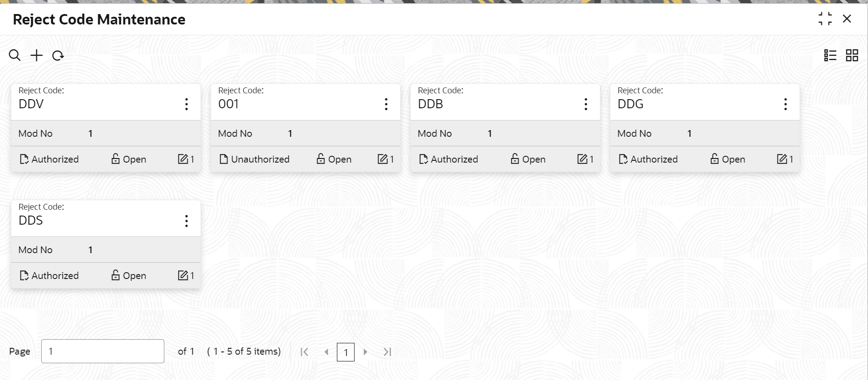Click the page number input field
The height and width of the screenshot is (380, 868).
[103, 351]
